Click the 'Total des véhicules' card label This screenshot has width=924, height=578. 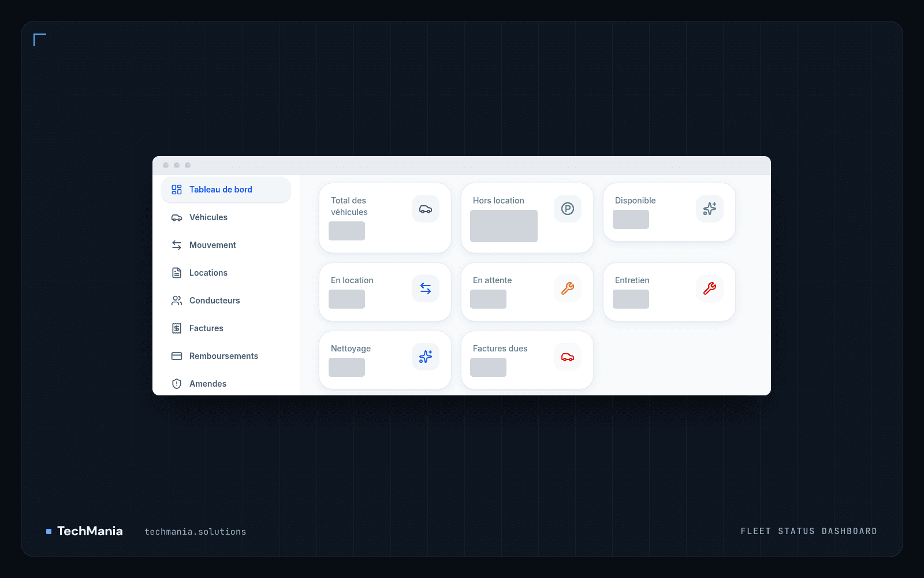pos(349,206)
